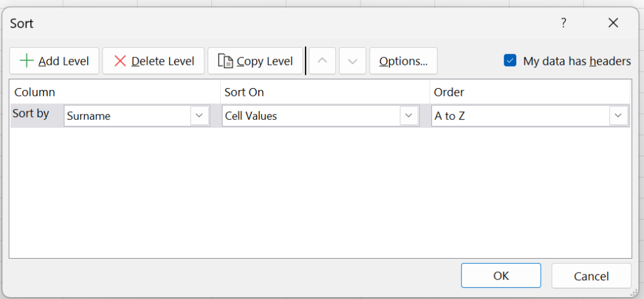Viewport: 644px width, 299px height.
Task: Click inside the Surname combo box field
Action: pyautogui.click(x=127, y=116)
